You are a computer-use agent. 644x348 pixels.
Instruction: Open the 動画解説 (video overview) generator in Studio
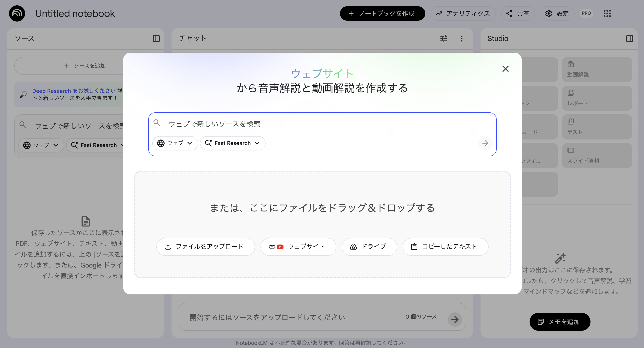point(597,69)
